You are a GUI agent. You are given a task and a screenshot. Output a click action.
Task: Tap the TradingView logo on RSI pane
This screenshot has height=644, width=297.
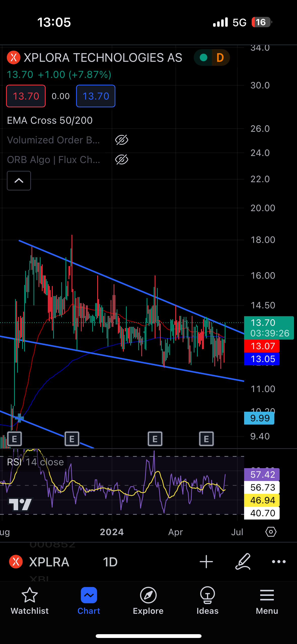tap(20, 504)
